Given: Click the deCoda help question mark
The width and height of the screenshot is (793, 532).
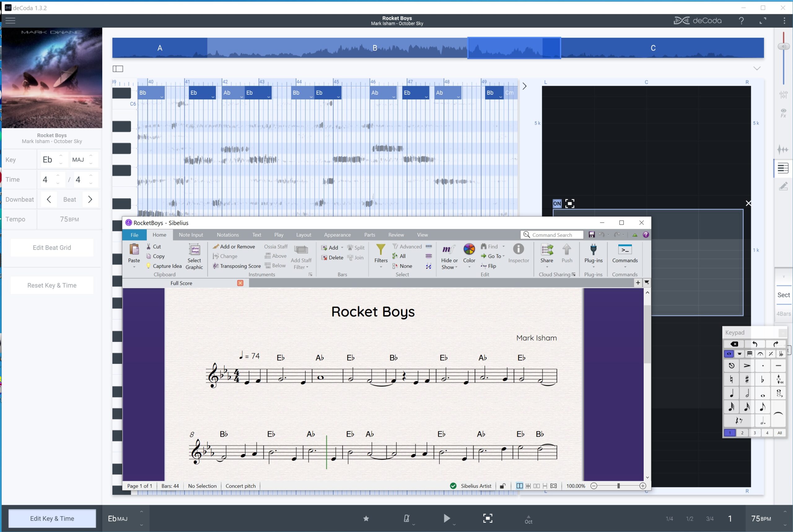Looking at the screenshot, I should click(x=741, y=21).
